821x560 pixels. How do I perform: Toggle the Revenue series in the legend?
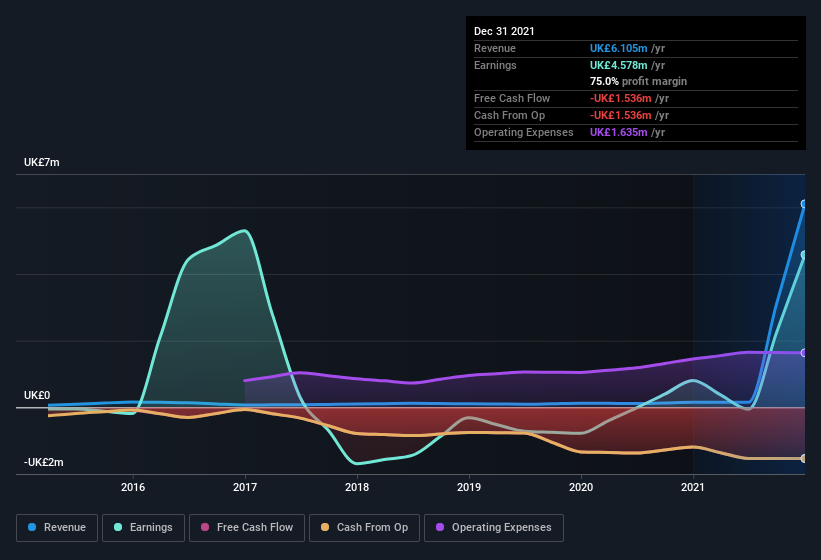[x=58, y=527]
